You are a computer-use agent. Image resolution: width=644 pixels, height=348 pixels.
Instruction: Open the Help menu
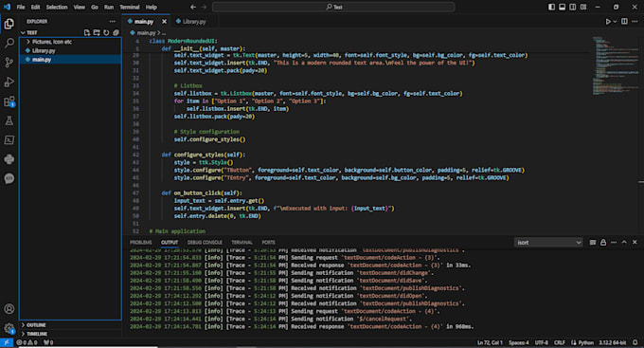[152, 7]
